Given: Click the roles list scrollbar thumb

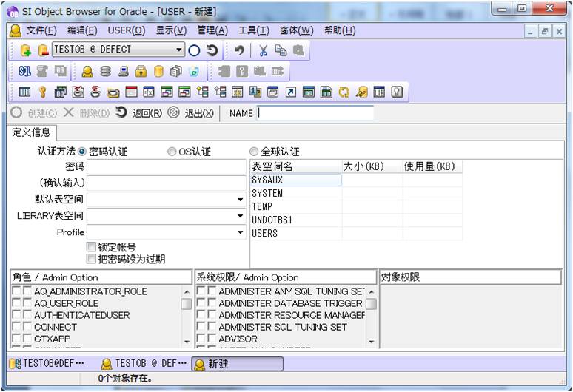Looking at the screenshot, I should (x=187, y=304).
